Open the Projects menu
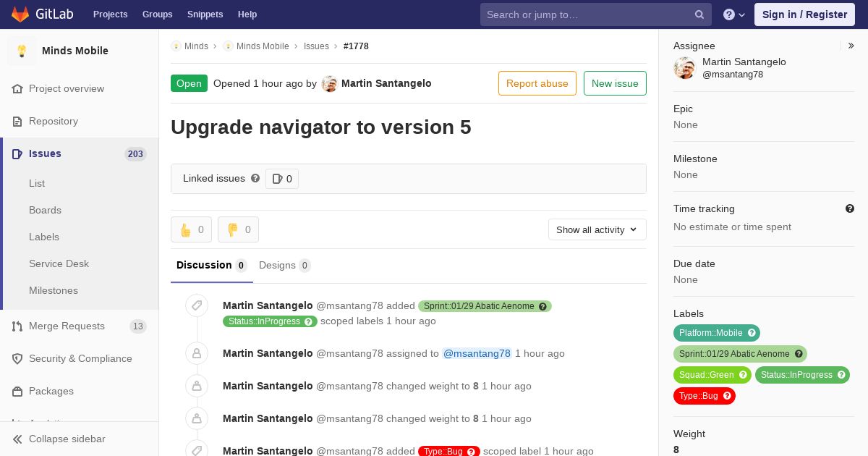Image resolution: width=868 pixels, height=456 pixels. click(111, 14)
